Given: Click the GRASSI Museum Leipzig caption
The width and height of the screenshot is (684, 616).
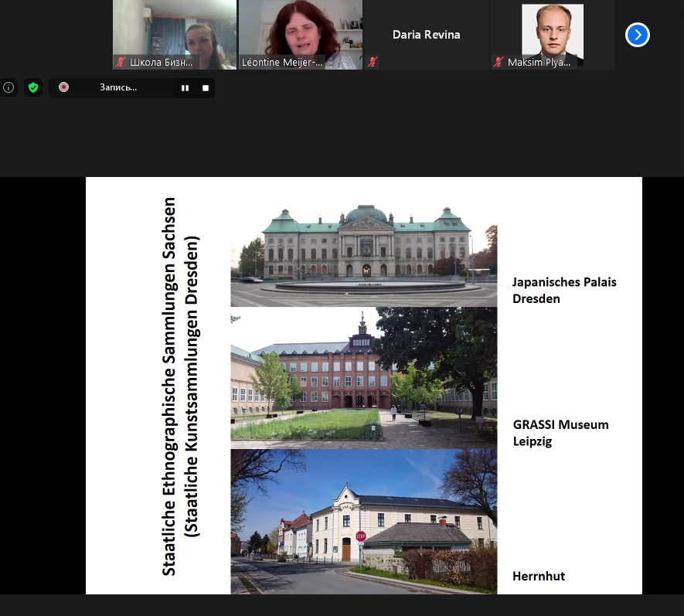Looking at the screenshot, I should (x=560, y=433).
